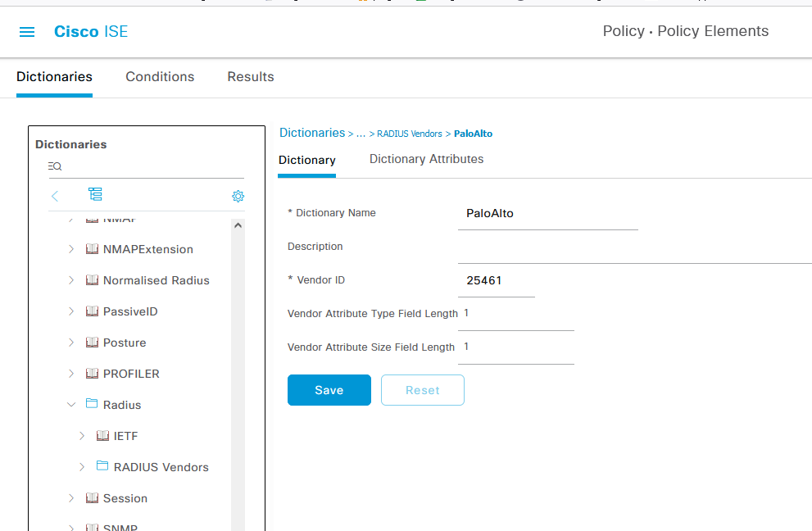This screenshot has width=812, height=531.
Task: Select IETF in the tree
Action: pyautogui.click(x=126, y=436)
